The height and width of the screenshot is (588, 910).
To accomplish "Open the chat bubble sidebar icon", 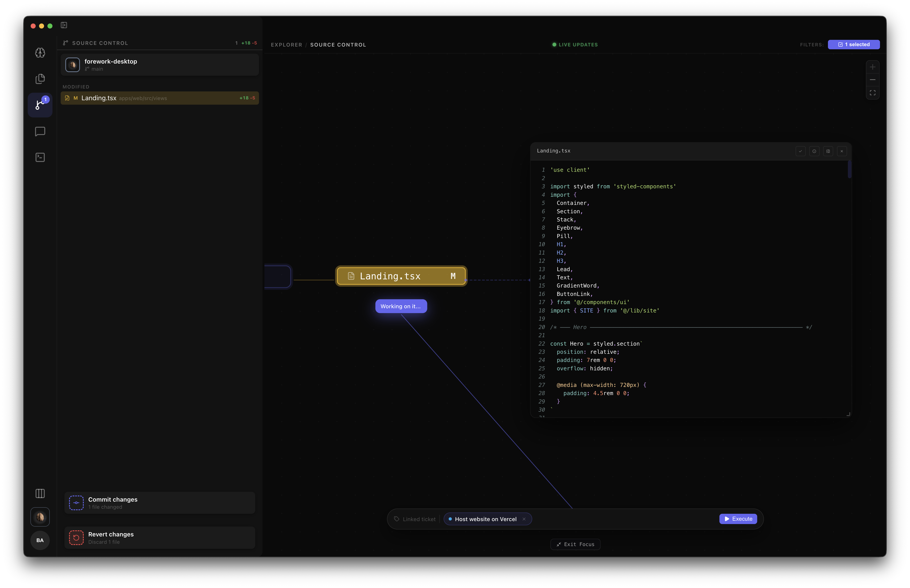I will click(40, 131).
